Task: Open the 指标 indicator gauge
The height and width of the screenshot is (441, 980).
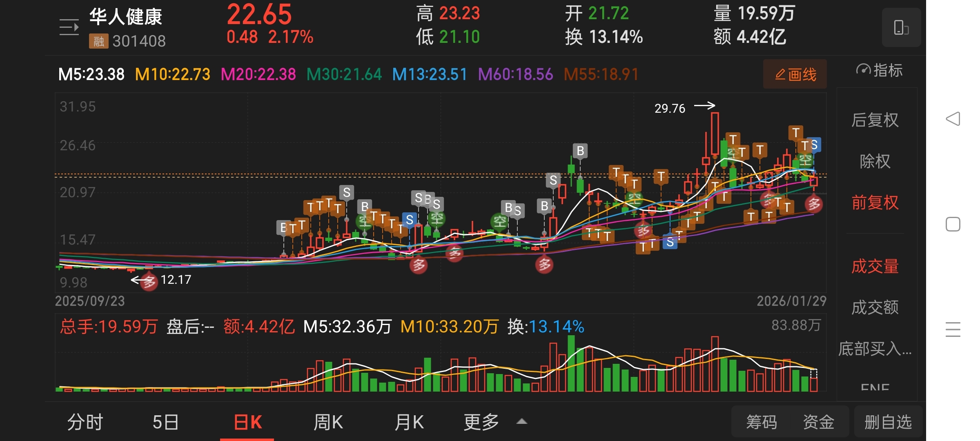Action: click(x=879, y=71)
